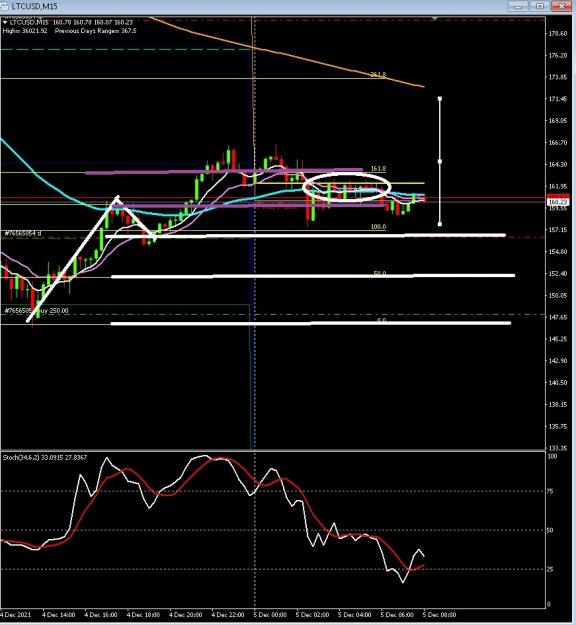
Task: Click the current price tag 160.23 on axis
Action: pos(558,202)
